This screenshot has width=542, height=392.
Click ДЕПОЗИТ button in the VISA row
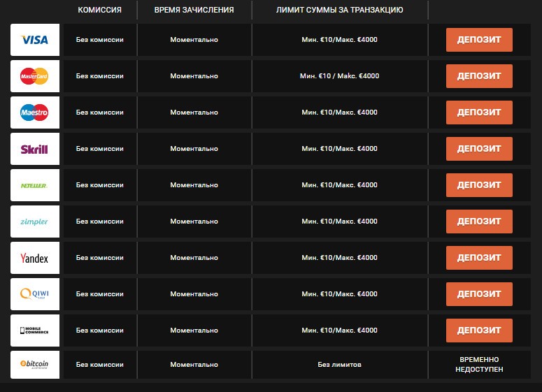pyautogui.click(x=479, y=40)
